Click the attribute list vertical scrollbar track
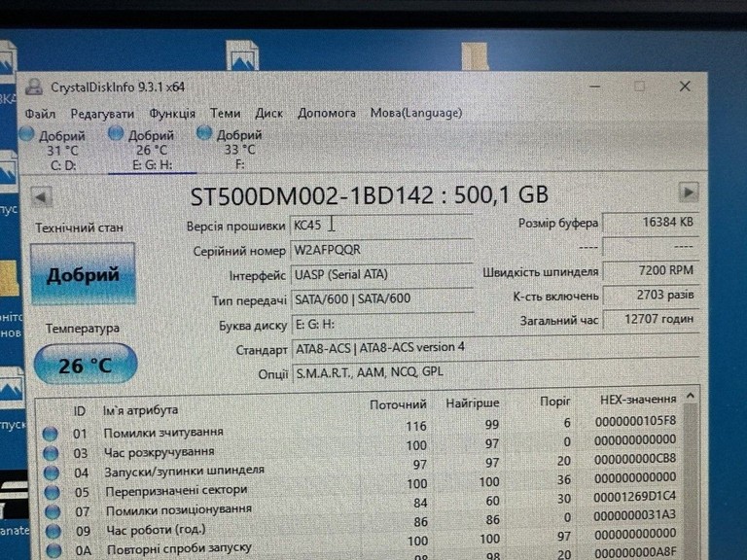 pyautogui.click(x=691, y=481)
